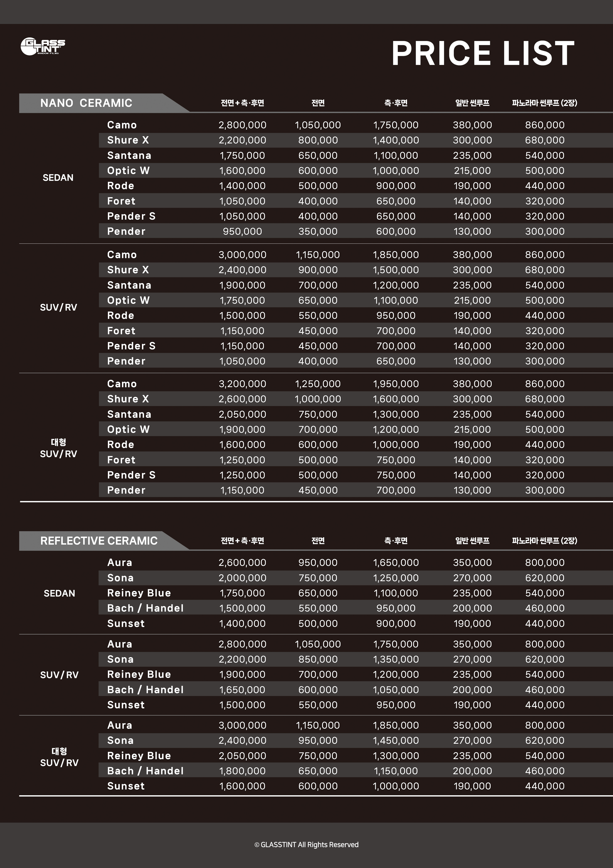Click the Aura name in Reflective SEDAN
The width and height of the screenshot is (613, 868).
(x=120, y=562)
